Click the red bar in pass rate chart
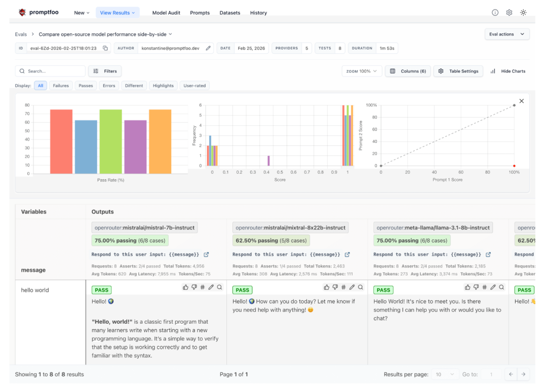 click(61, 142)
